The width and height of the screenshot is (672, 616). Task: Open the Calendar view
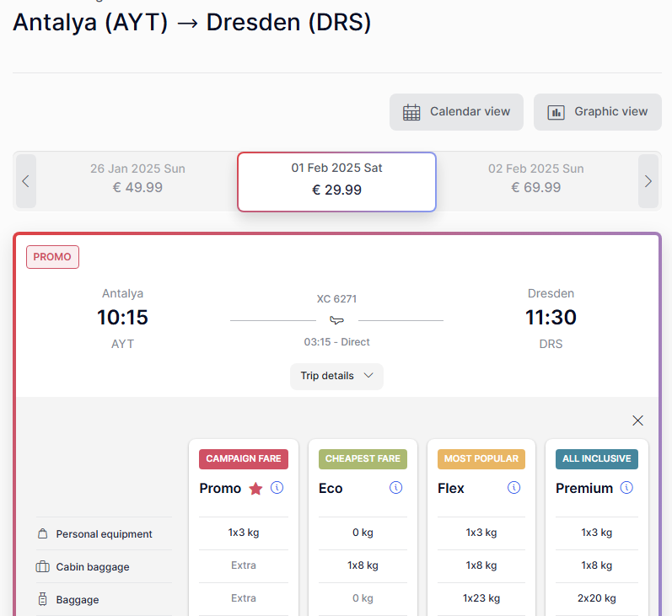(456, 112)
